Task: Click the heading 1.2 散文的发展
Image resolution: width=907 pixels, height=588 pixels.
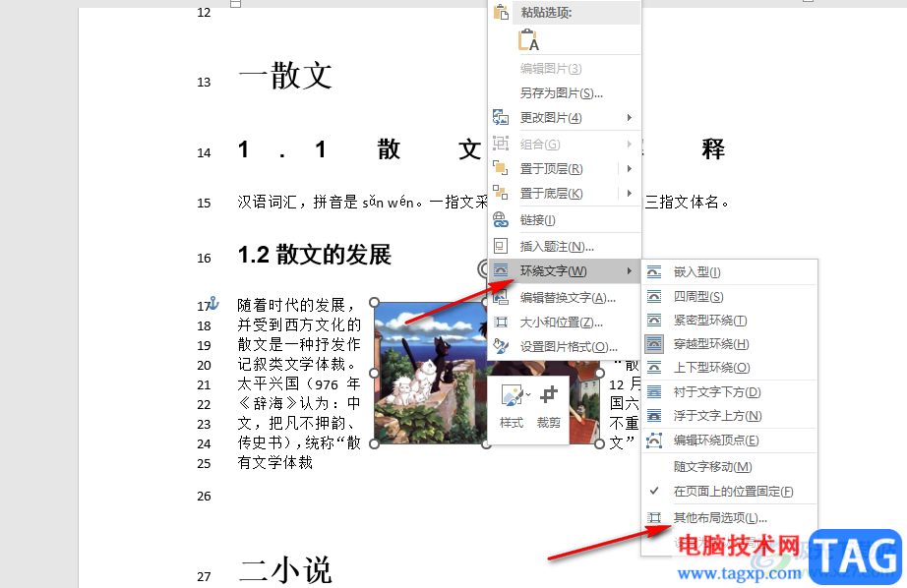Action: coord(315,255)
